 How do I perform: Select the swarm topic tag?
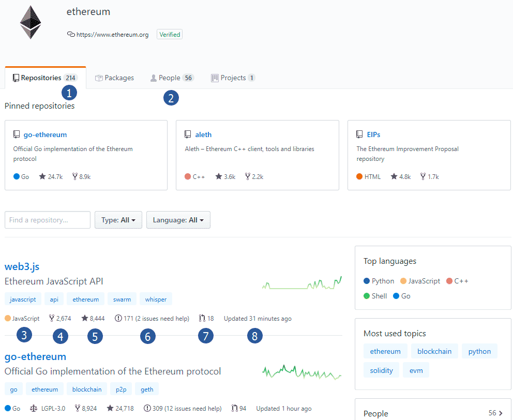point(122,299)
